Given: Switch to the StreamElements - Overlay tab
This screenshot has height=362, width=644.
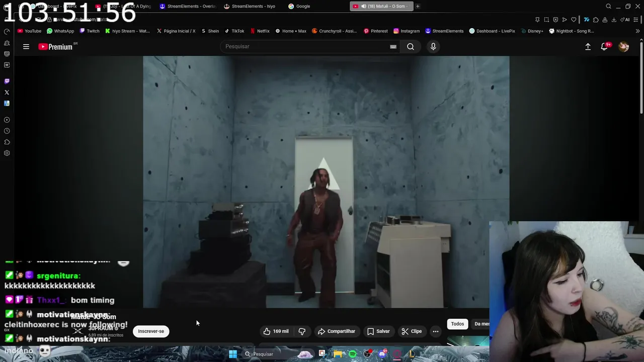Looking at the screenshot, I should 187,6.
